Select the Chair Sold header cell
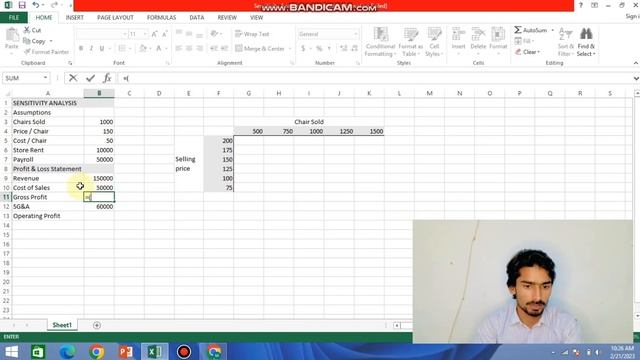Image resolution: width=640 pixels, height=360 pixels. pos(309,122)
